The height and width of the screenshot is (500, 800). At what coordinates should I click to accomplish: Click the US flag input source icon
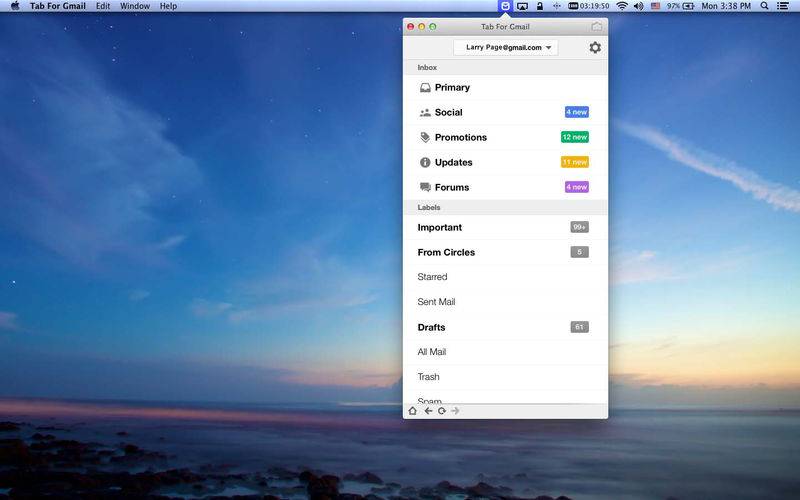tap(656, 6)
